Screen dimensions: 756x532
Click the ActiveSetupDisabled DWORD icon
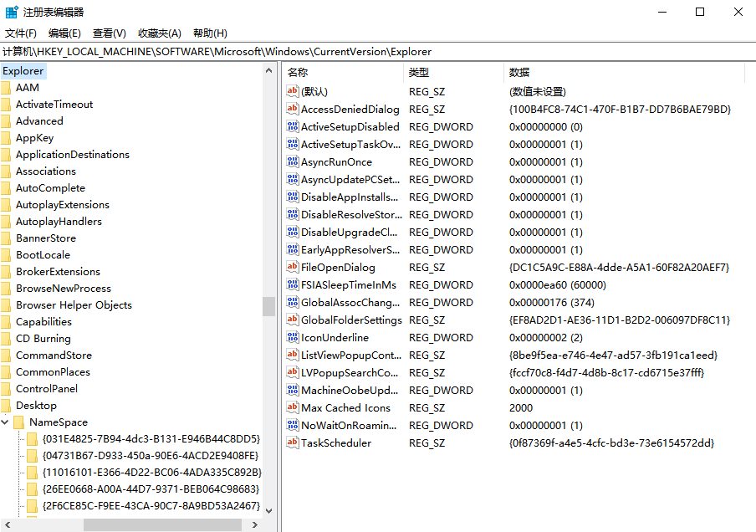292,126
